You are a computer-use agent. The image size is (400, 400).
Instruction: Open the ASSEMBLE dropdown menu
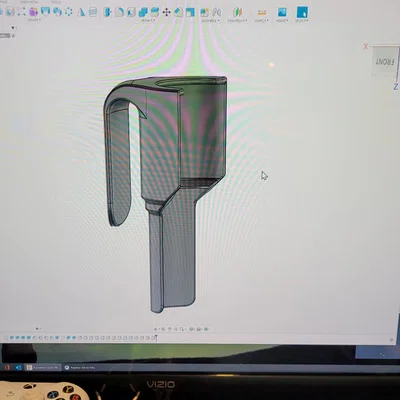[x=210, y=20]
